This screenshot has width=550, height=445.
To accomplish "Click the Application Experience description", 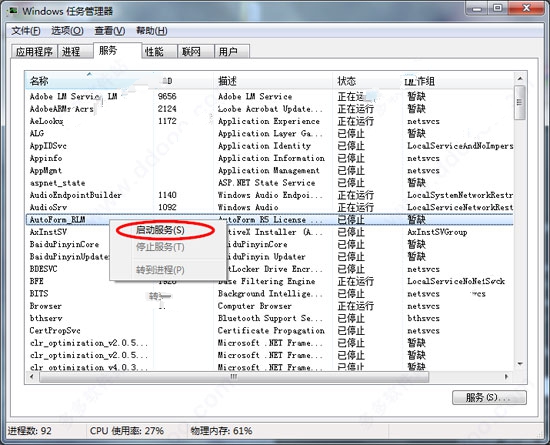I will (x=269, y=121).
